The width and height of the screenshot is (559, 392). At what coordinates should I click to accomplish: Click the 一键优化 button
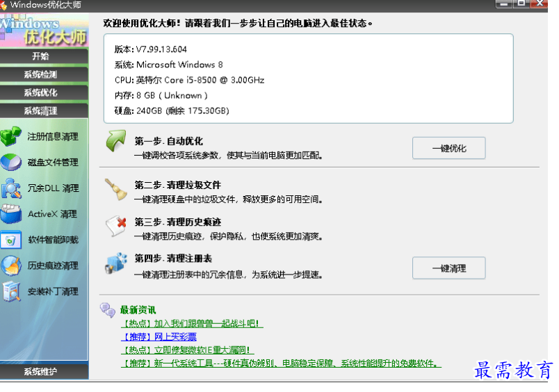(449, 148)
